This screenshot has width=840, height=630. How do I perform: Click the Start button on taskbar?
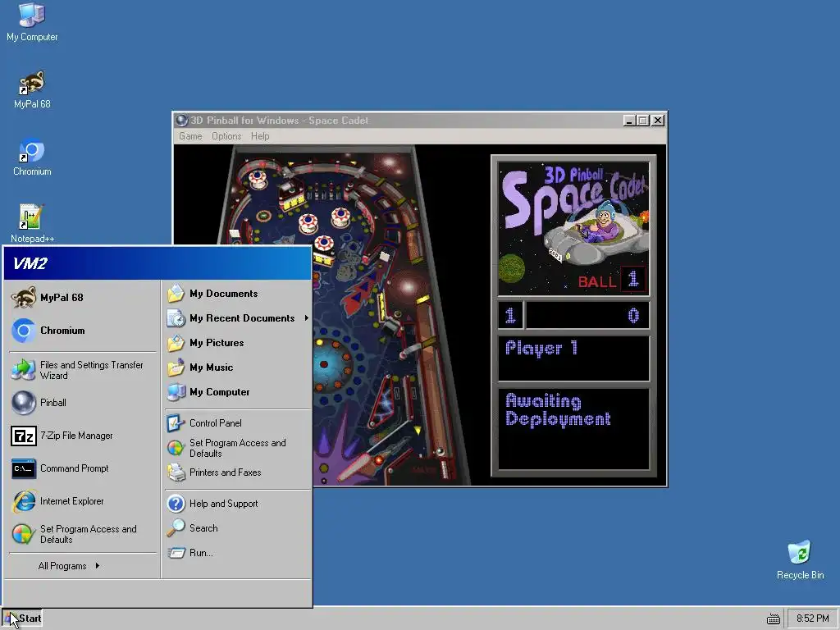pos(22,619)
